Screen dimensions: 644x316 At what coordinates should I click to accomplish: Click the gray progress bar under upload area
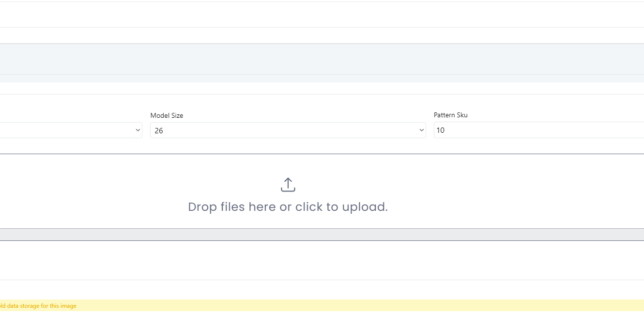[322, 235]
